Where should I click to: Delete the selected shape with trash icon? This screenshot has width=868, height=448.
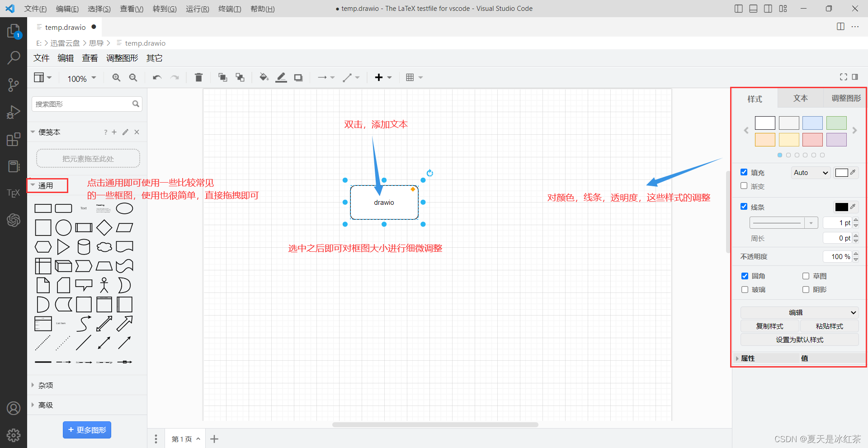198,77
